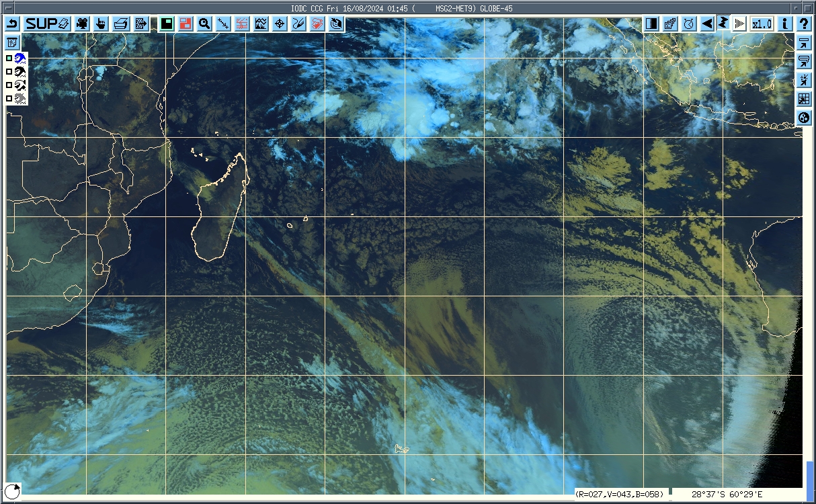Select the freehand pen drawing tool
Screen dimensions: 816x504
click(x=298, y=24)
